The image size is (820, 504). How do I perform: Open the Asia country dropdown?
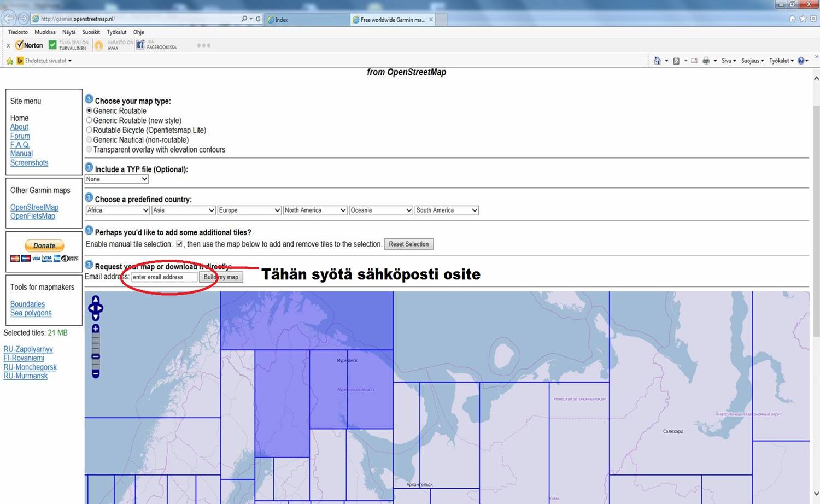[x=183, y=210]
